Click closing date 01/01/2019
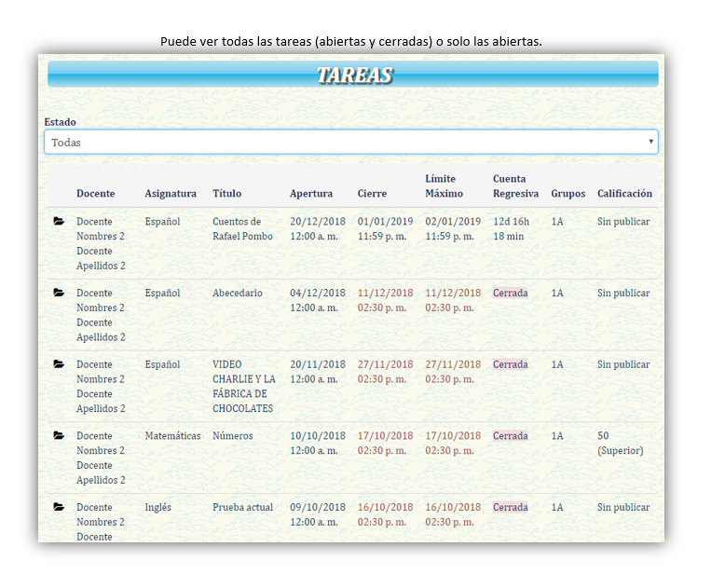The image size is (711, 588). (x=385, y=222)
